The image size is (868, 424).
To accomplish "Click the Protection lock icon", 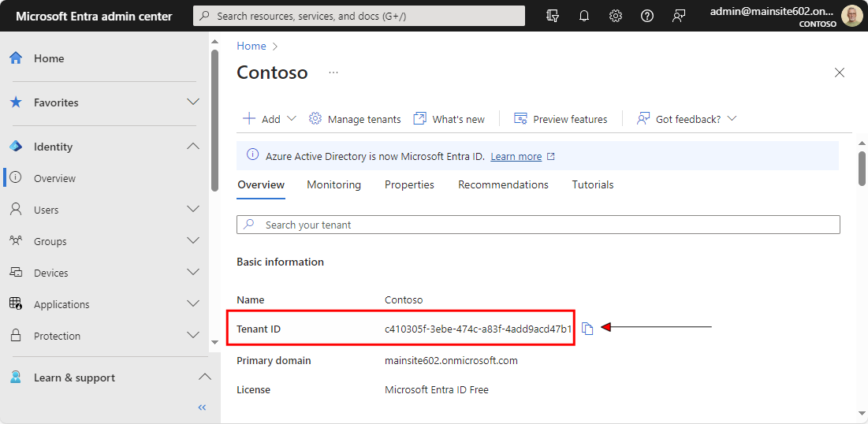I will (x=16, y=336).
